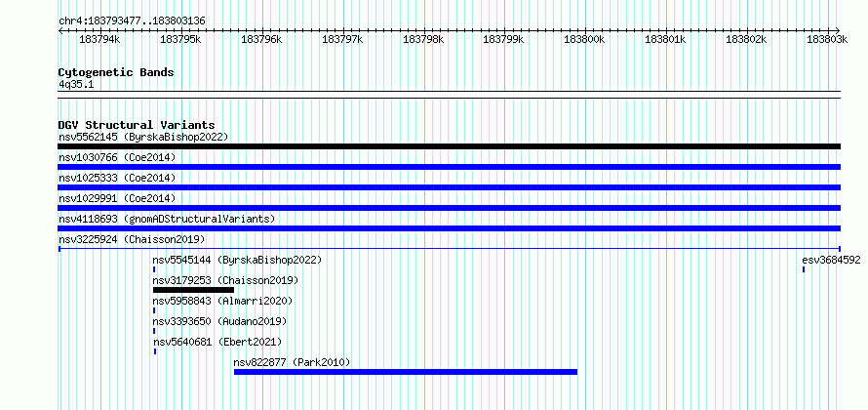
Task: Click nsv1029991 (Coe2014) label
Action: tap(117, 198)
